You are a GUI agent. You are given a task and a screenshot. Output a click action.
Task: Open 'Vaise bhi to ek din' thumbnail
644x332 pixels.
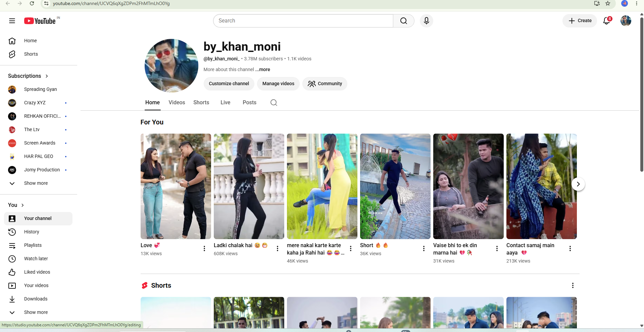point(468,186)
